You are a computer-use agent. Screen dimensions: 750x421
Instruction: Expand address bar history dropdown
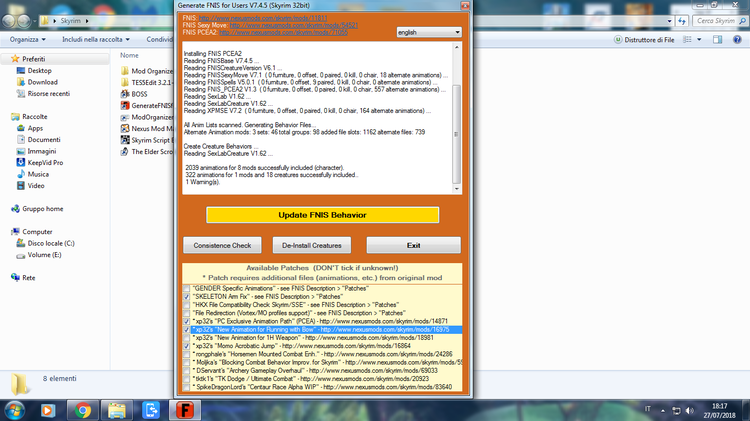[669, 21]
